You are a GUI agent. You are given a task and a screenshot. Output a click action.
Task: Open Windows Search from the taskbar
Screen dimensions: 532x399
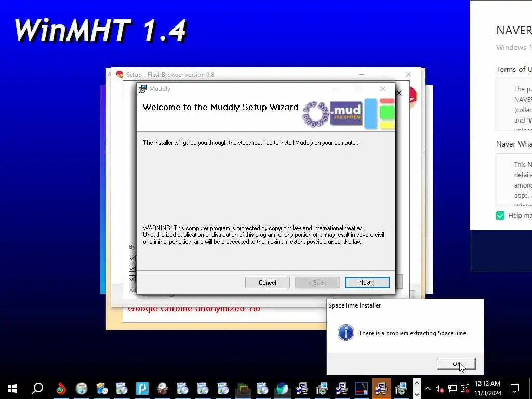click(x=37, y=389)
